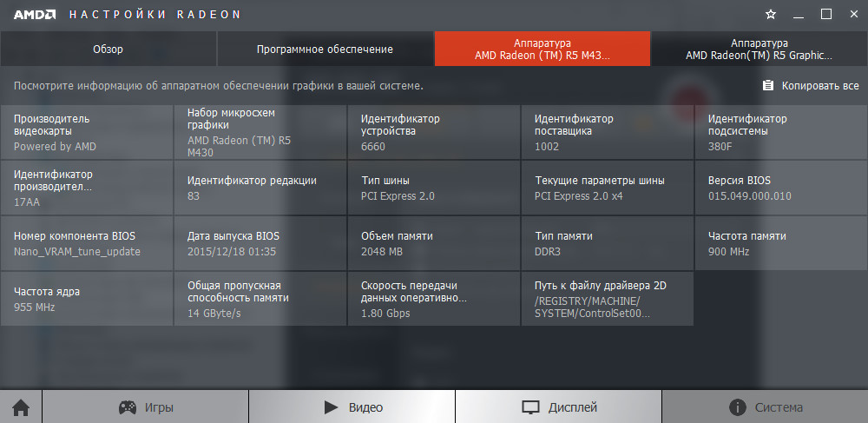Select BIOS version 015.049.000.010

click(750, 196)
